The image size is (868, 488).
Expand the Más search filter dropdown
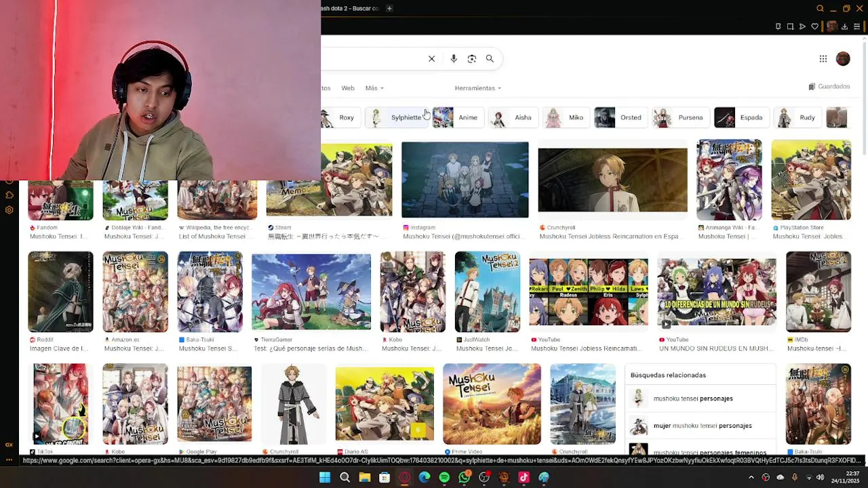(374, 88)
